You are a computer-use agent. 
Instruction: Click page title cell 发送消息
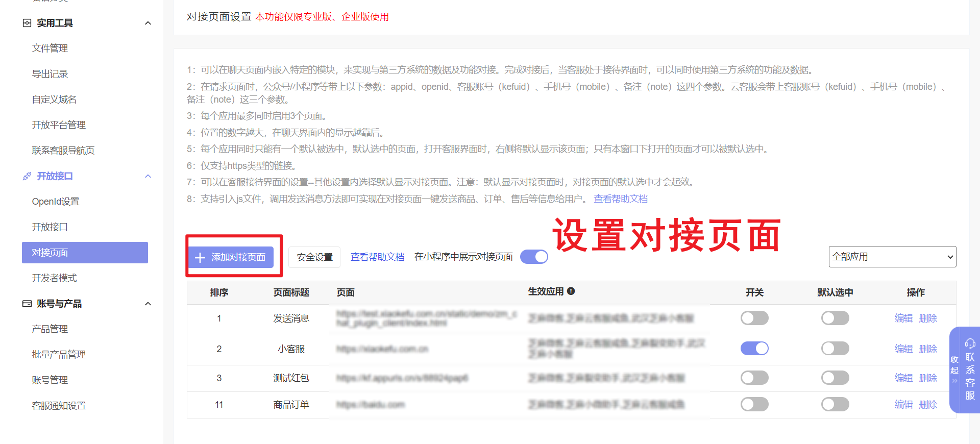click(291, 318)
